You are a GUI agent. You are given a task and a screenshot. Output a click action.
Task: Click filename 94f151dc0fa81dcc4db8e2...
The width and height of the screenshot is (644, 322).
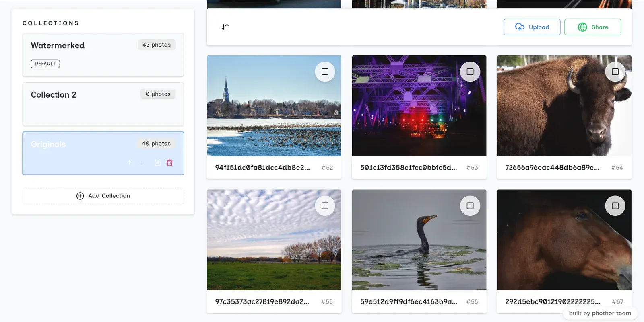tap(262, 168)
